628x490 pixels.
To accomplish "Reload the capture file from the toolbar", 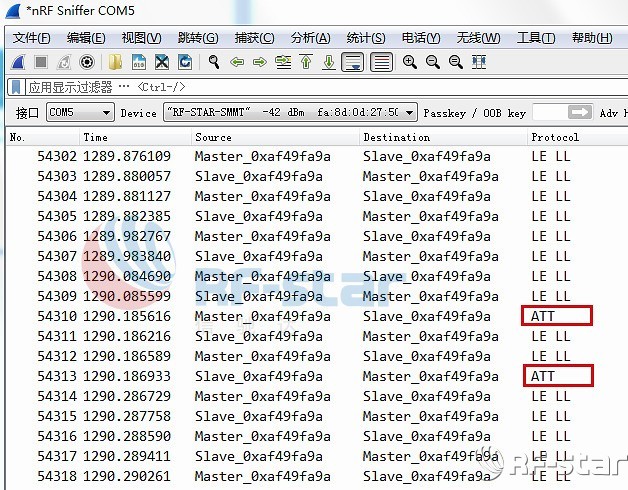I will [x=185, y=62].
